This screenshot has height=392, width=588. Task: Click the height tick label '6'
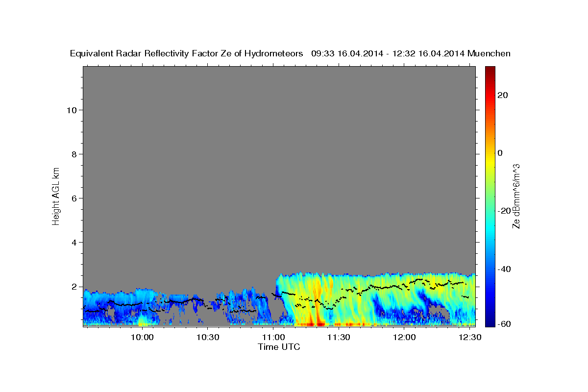[x=73, y=198]
